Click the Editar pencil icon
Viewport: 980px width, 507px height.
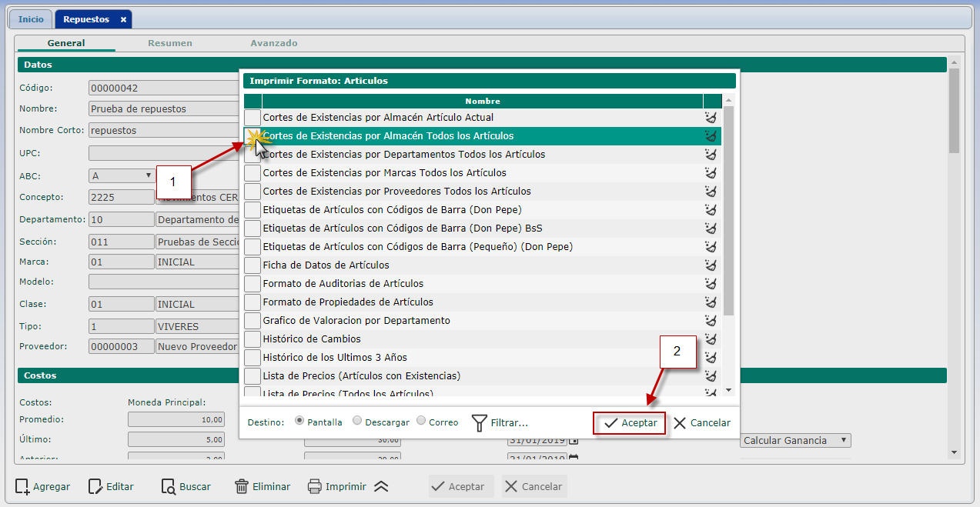pos(95,486)
